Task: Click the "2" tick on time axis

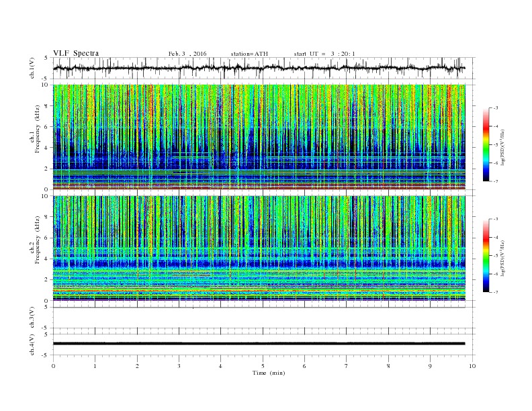Action: coord(137,366)
